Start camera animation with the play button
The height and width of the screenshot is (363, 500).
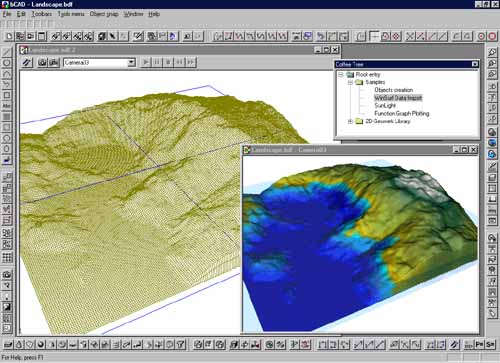(145, 62)
